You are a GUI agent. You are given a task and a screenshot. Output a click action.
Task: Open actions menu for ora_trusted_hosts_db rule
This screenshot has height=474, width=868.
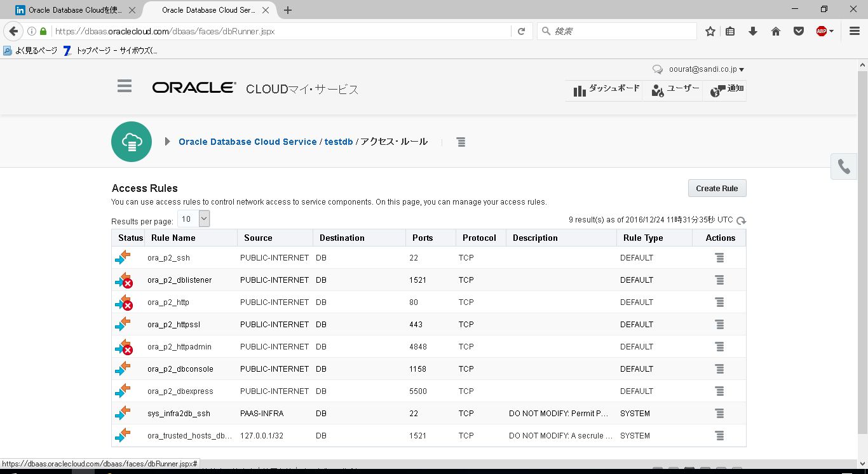point(719,436)
